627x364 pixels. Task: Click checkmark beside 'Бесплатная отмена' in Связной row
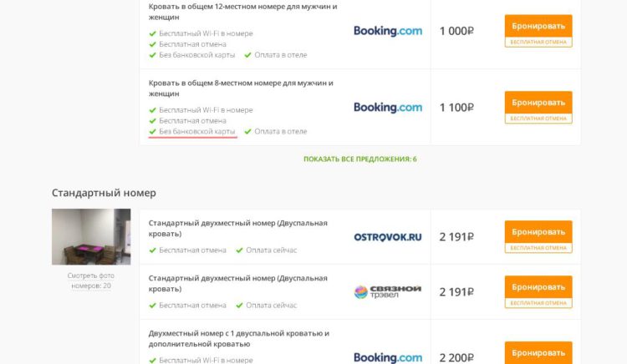[x=152, y=306]
